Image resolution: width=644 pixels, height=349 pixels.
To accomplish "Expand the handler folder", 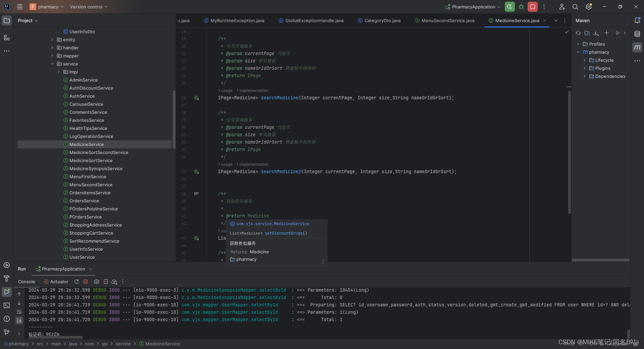I will [x=52, y=48].
